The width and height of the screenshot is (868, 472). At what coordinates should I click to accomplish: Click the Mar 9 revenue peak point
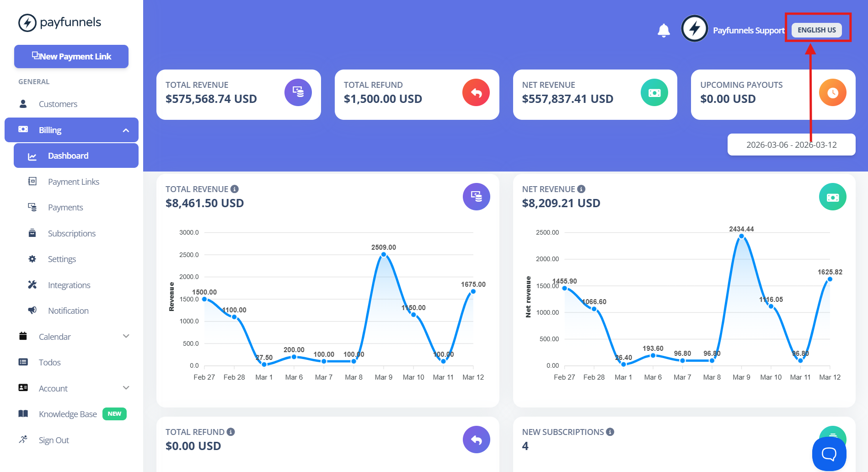coord(384,254)
